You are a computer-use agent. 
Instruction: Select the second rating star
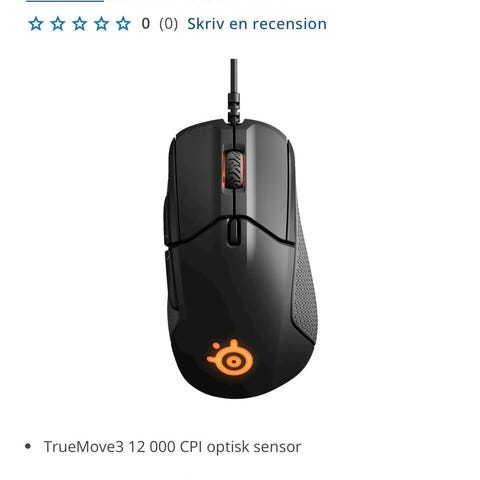(58, 24)
